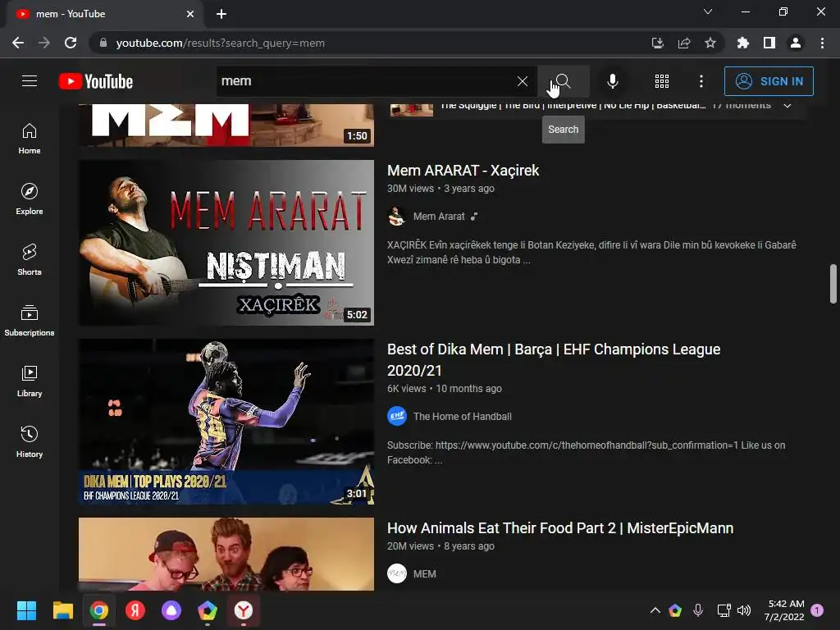Open 'How Animals Eat Their Food Part 2' title
The width and height of the screenshot is (840, 630).
560,528
